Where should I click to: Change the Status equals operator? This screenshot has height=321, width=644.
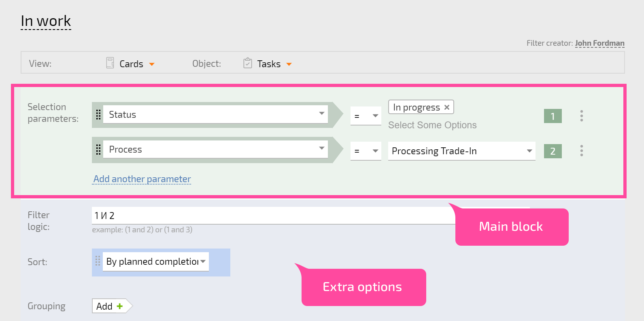pos(366,116)
